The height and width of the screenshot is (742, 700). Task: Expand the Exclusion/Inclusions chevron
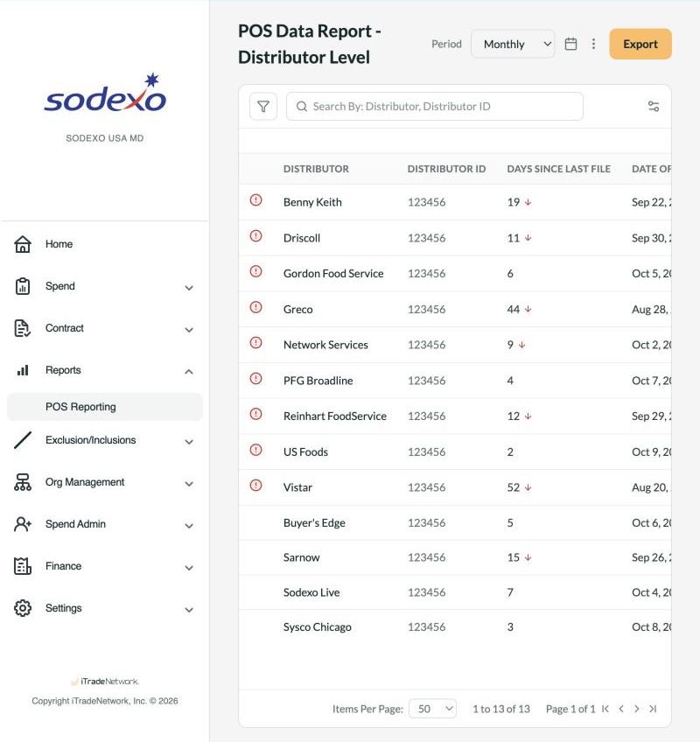[x=189, y=442]
